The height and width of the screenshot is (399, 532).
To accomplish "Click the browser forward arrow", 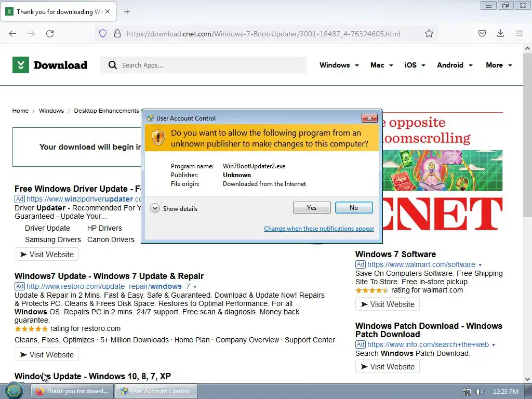I will [31, 34].
